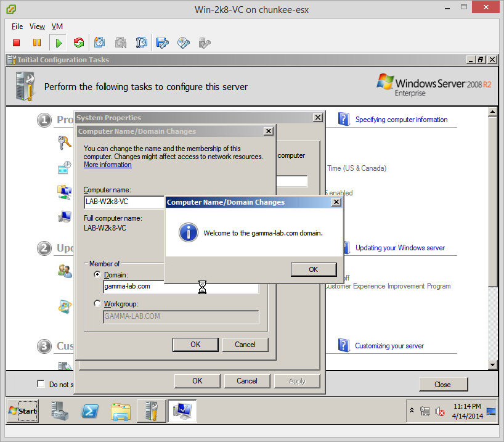
Task: Open the Snapshot Manager toolbar icon
Action: click(x=142, y=43)
